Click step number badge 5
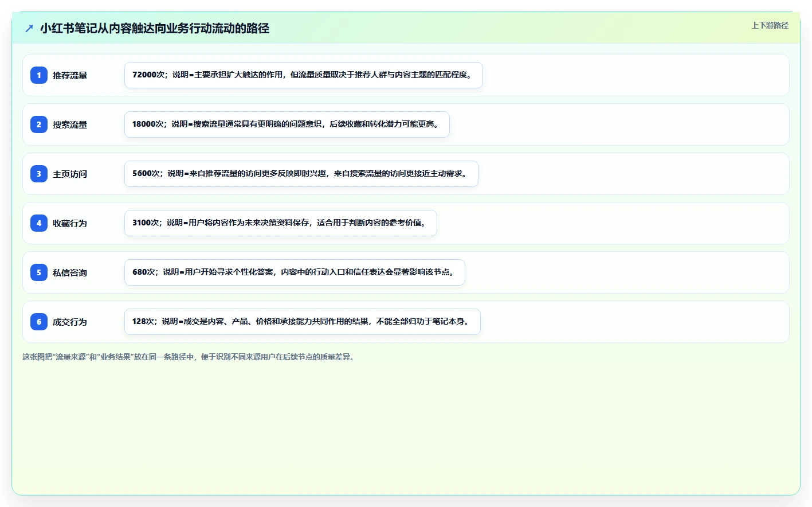812x507 pixels. tap(39, 272)
